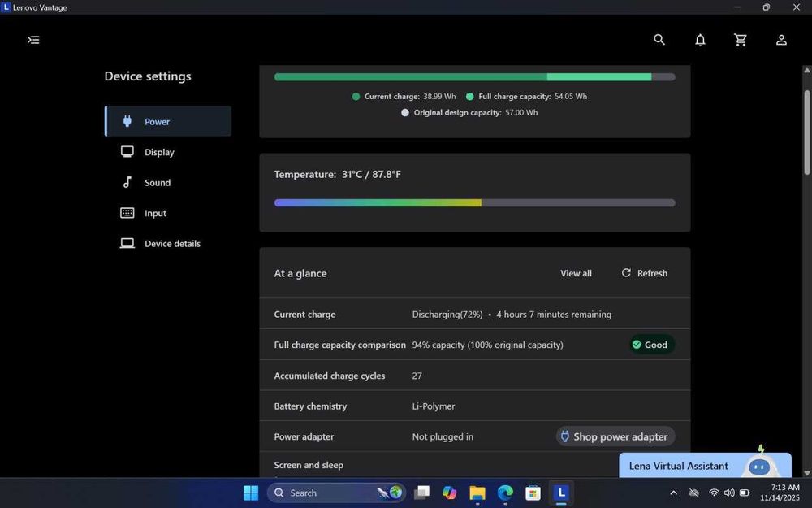Open Microsoft Store from taskbar
This screenshot has height=508, width=812.
tap(533, 493)
